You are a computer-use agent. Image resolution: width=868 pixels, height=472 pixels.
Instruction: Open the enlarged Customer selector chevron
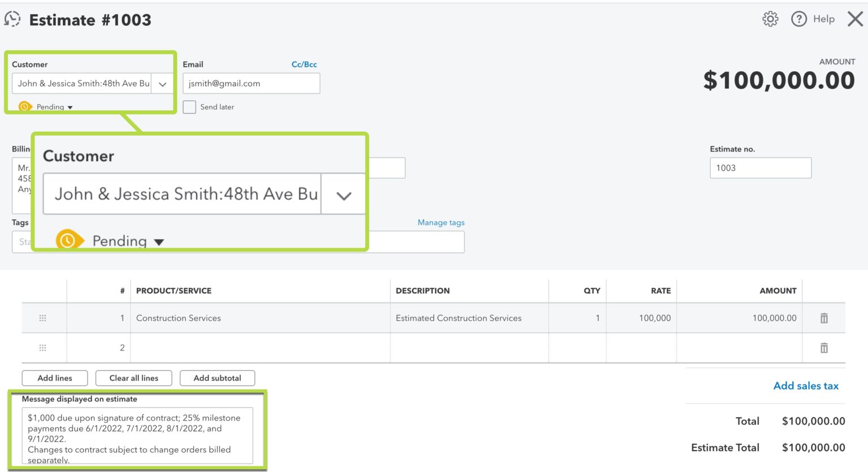point(343,194)
